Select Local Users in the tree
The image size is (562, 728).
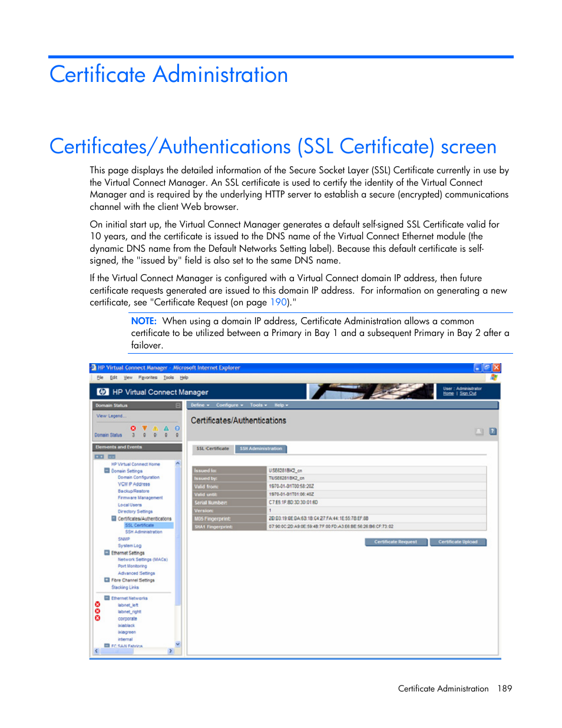(x=130, y=505)
